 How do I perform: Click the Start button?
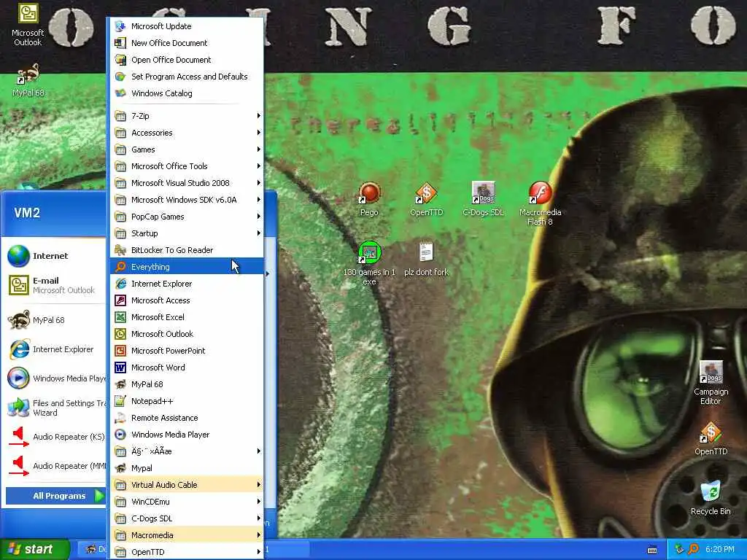coord(35,549)
